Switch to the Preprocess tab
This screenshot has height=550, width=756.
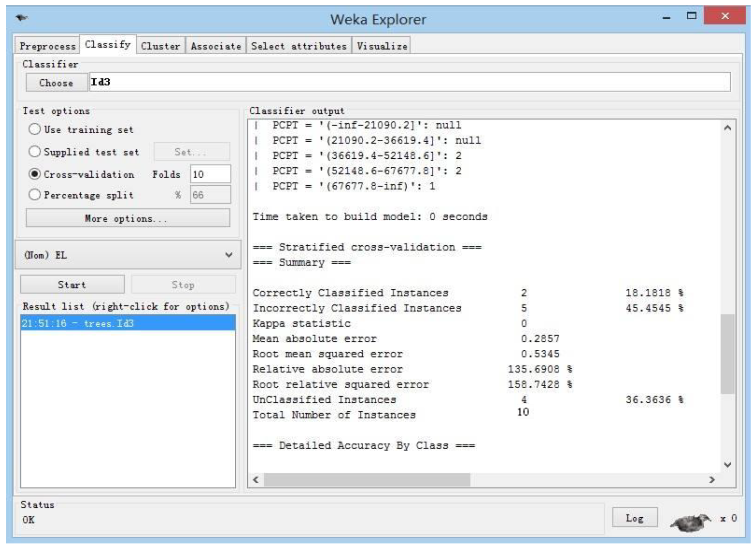click(x=47, y=46)
